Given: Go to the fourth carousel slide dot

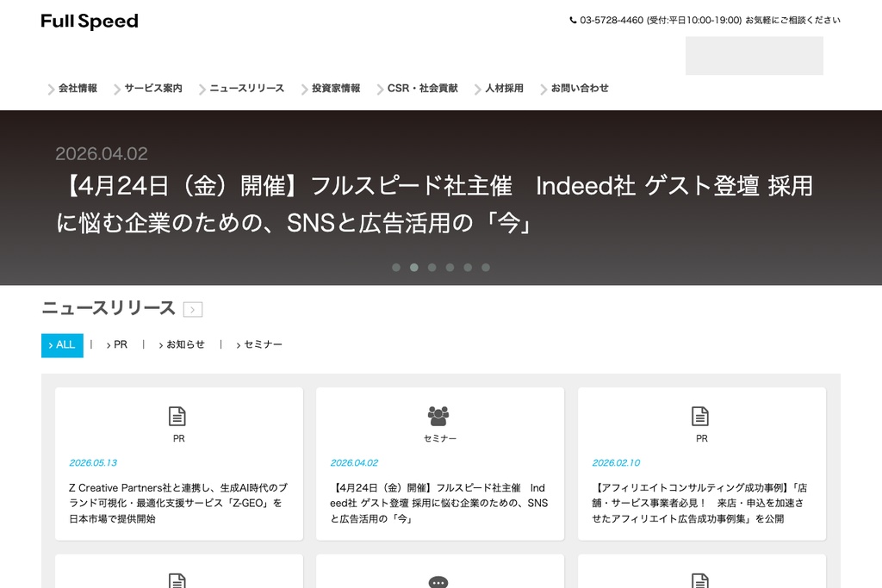Looking at the screenshot, I should point(450,268).
